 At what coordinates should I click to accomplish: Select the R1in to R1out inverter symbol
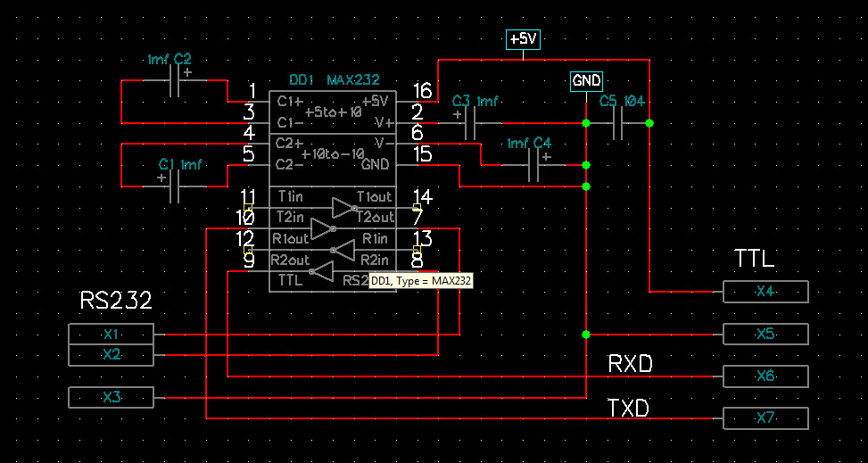pyautogui.click(x=343, y=250)
